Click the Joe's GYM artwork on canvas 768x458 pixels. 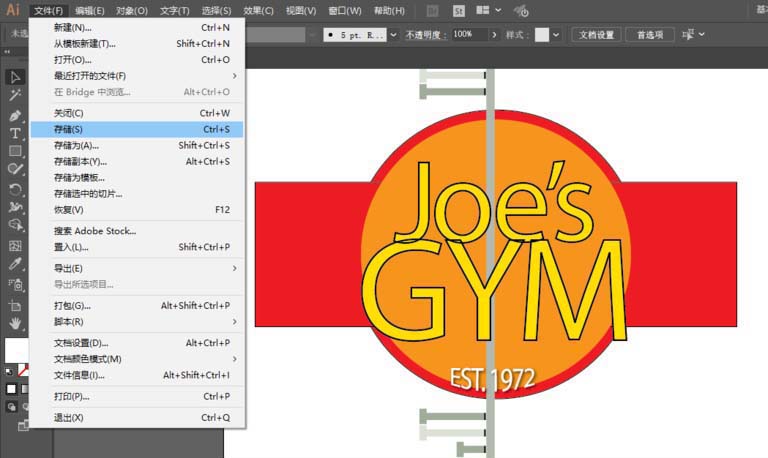pos(496,255)
